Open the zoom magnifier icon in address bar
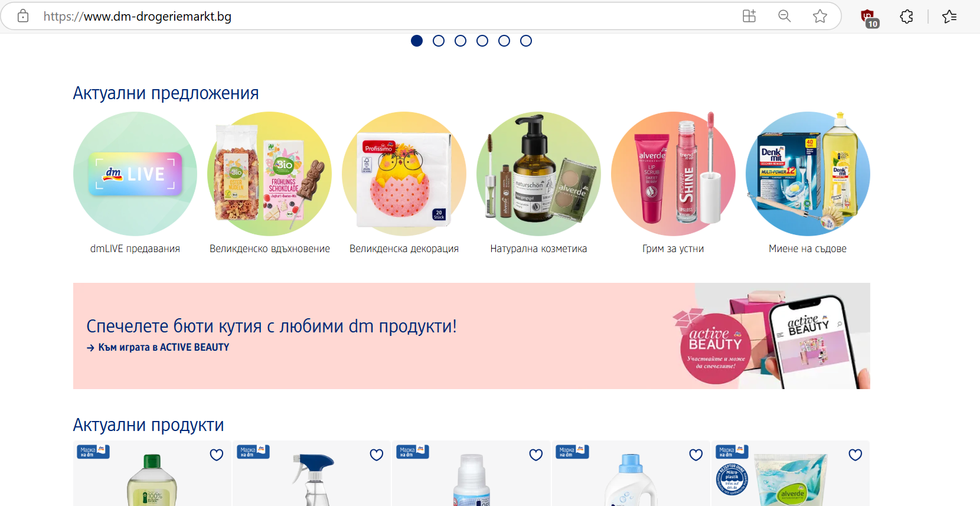This screenshot has width=980, height=506. point(785,17)
